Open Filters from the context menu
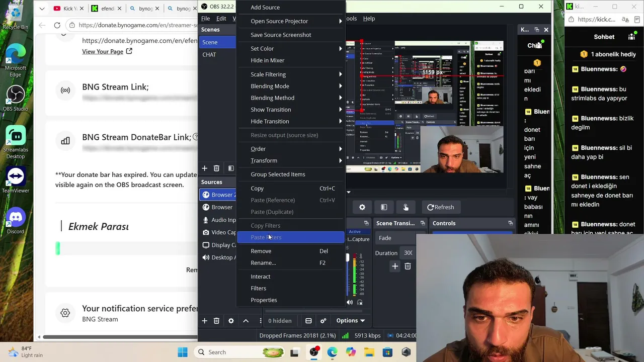This screenshot has height=362, width=644. 291,288
